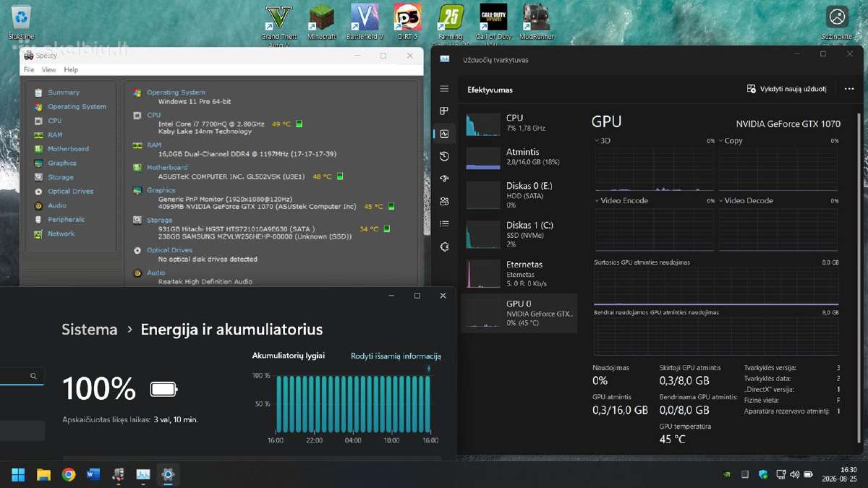Select Performance page icon in Task Manager sidebar
Viewport: 868px width, 488px height.
(x=444, y=134)
